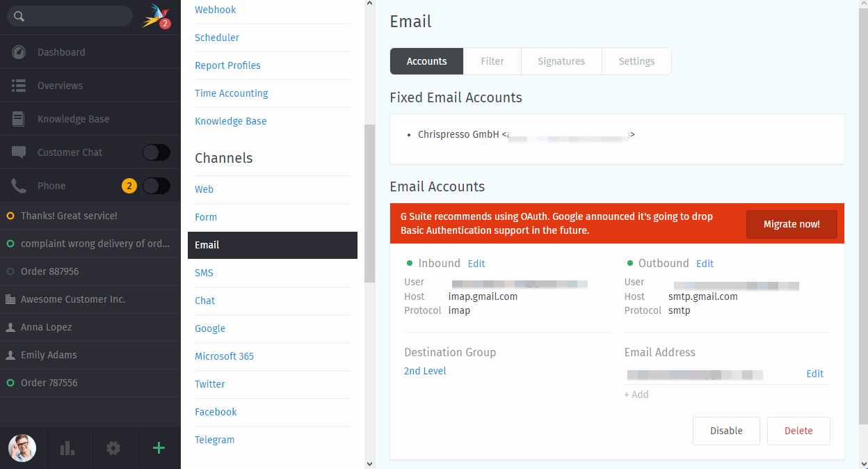Select the Chat channel

tap(205, 301)
